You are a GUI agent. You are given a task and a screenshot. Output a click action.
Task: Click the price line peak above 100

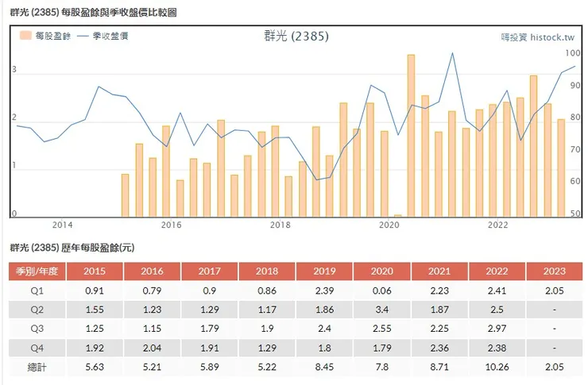click(x=452, y=53)
